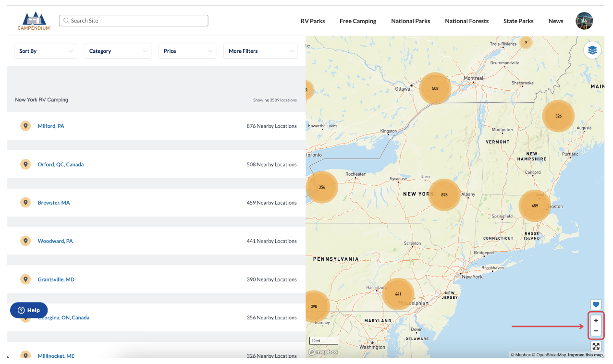Open the Category dropdown

(118, 51)
